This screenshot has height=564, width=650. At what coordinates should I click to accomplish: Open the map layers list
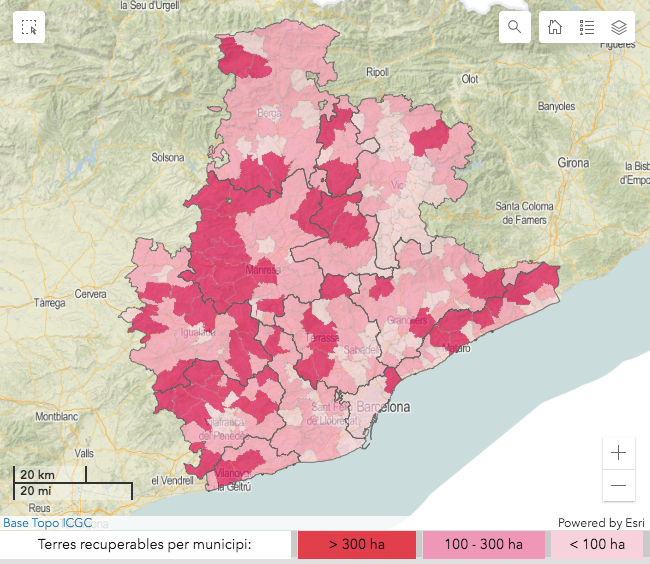[619, 27]
